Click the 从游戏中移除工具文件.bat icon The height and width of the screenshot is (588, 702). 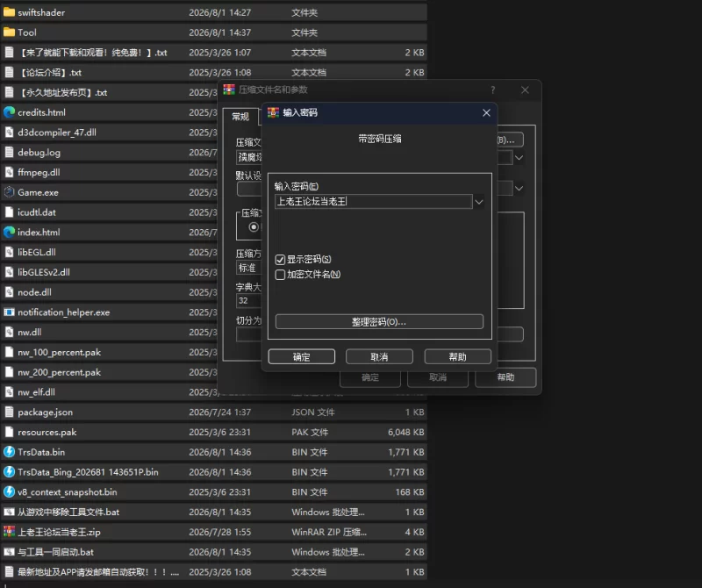point(9,512)
